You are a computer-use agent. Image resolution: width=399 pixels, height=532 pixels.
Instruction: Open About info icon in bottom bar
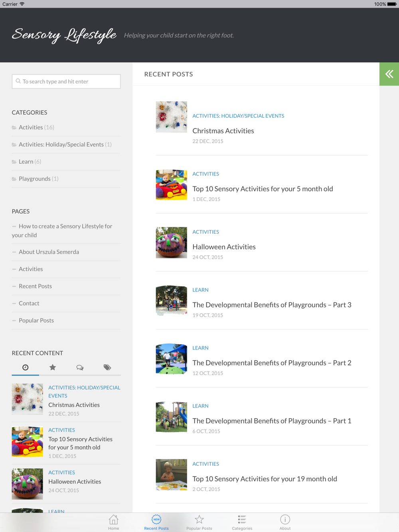[285, 522]
